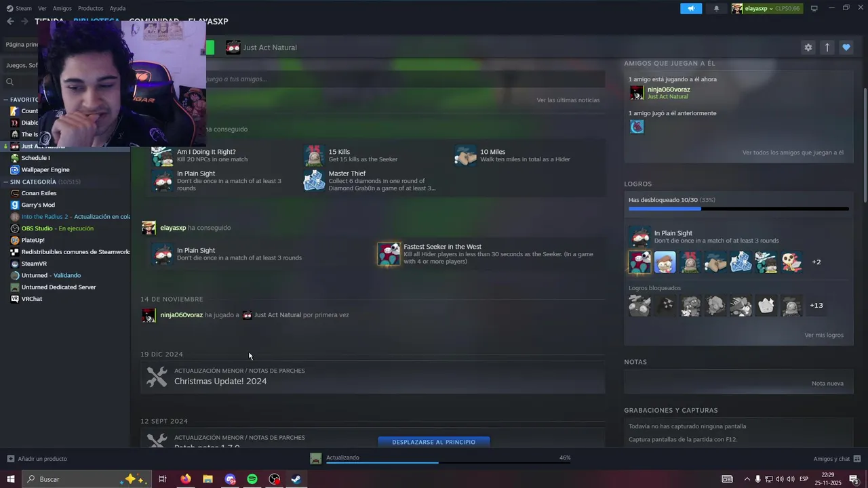Click the Windows Start button
The image size is (868, 488).
(10, 479)
